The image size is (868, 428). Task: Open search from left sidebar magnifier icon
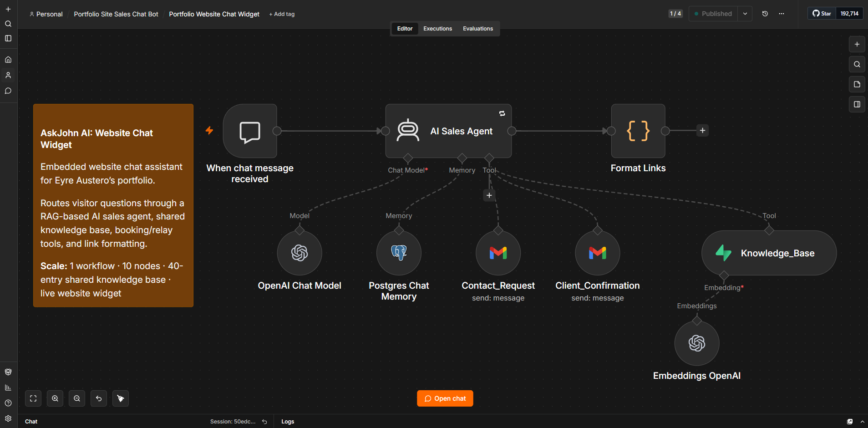[8, 24]
